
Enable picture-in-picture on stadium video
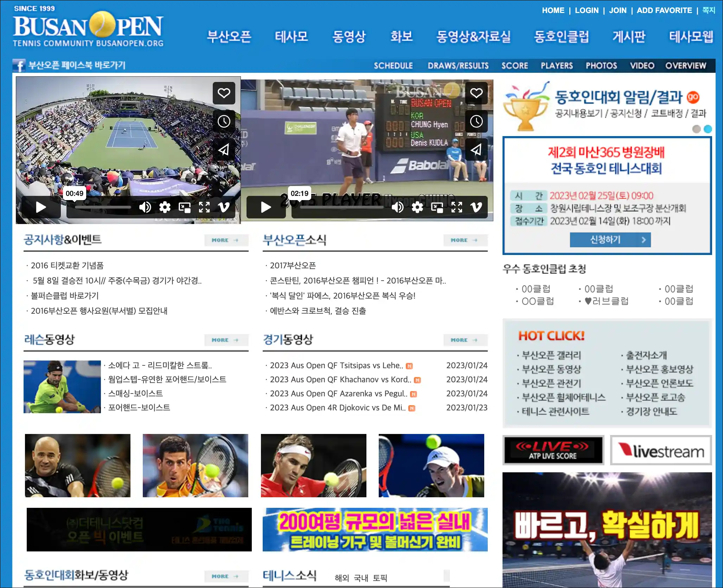point(184,207)
